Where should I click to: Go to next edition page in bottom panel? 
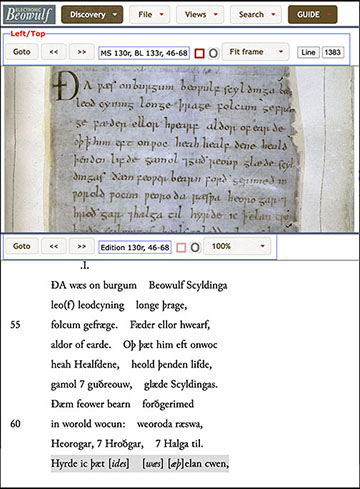(82, 246)
